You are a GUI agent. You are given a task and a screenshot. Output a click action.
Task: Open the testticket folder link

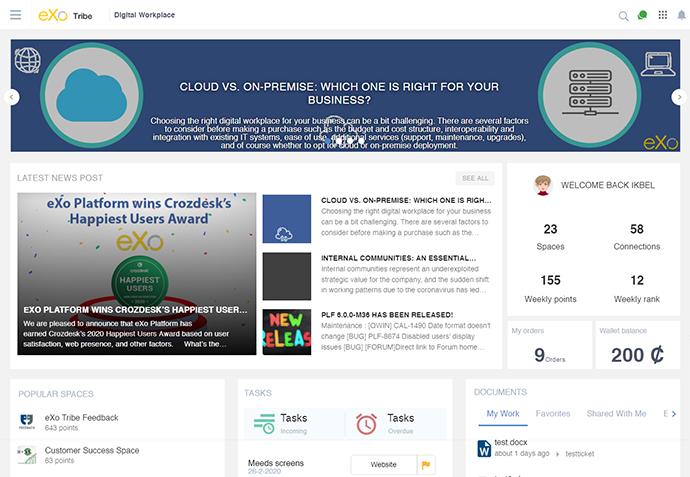[580, 454]
